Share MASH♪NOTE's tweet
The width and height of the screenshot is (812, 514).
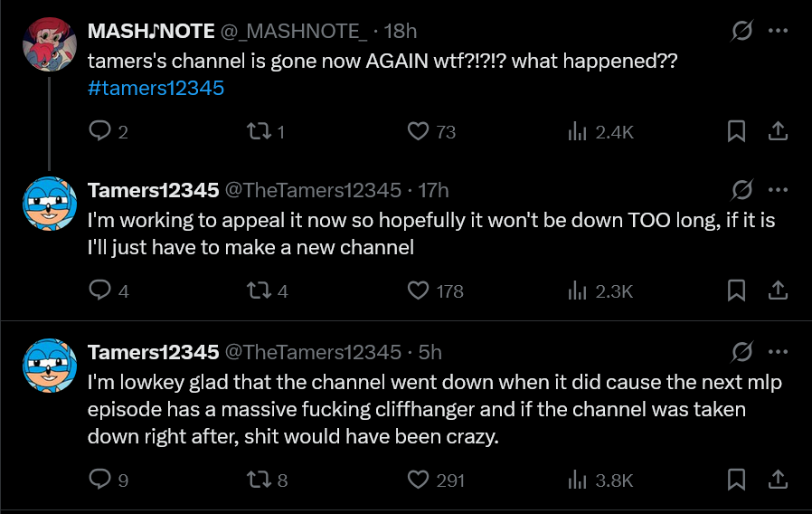pos(777,132)
